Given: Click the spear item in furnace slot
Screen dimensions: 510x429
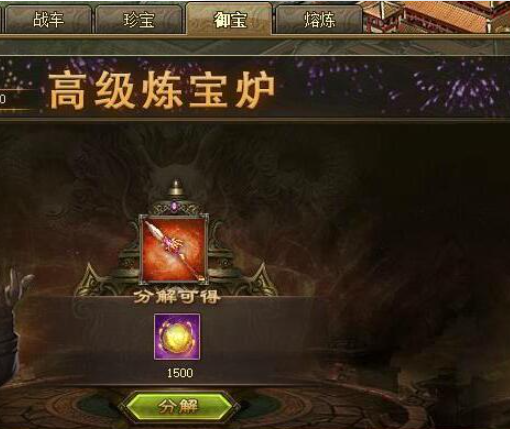Looking at the screenshot, I should 174,249.
